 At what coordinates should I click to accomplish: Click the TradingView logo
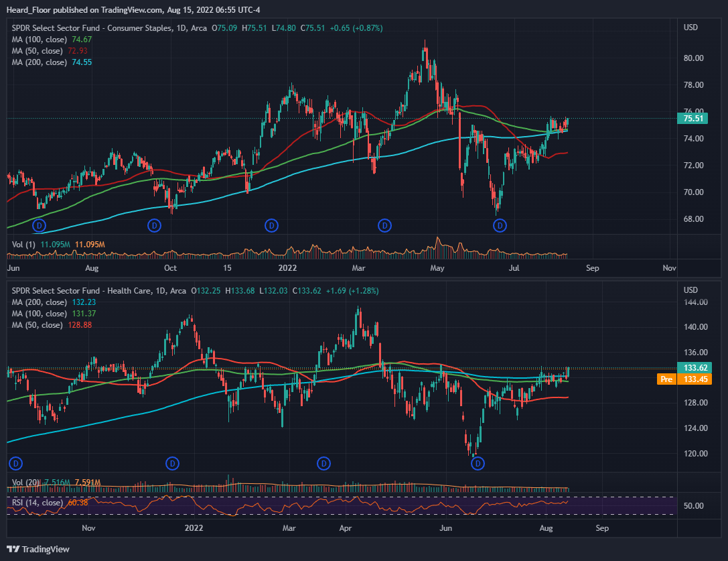pyautogui.click(x=38, y=550)
